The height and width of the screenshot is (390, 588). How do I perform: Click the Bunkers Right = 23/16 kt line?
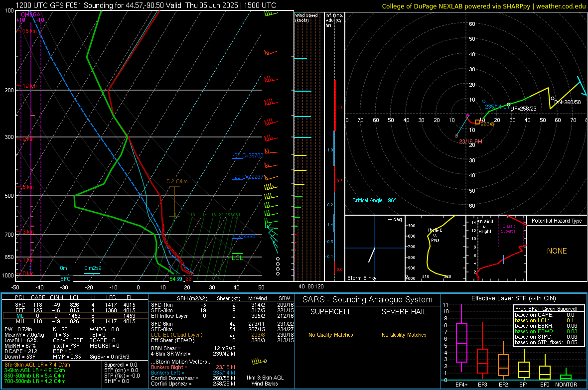(x=193, y=367)
